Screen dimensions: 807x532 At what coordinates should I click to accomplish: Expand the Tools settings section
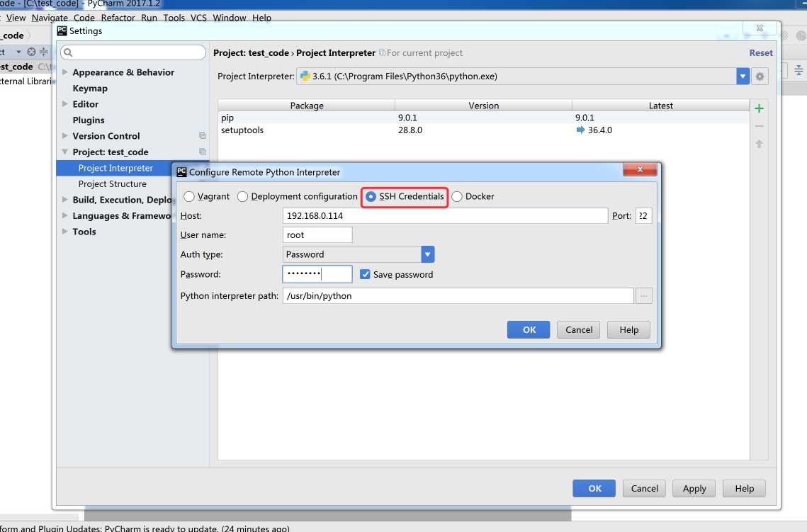[65, 232]
